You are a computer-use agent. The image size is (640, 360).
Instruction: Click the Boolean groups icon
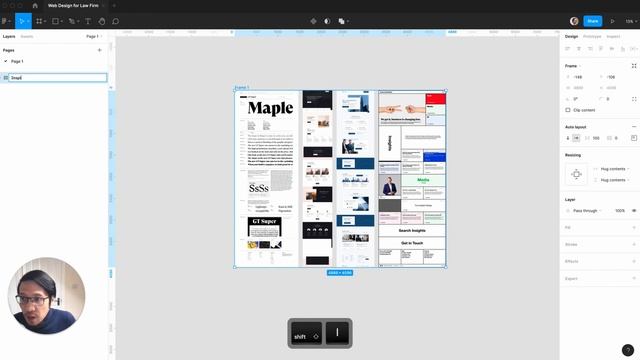[x=342, y=21]
